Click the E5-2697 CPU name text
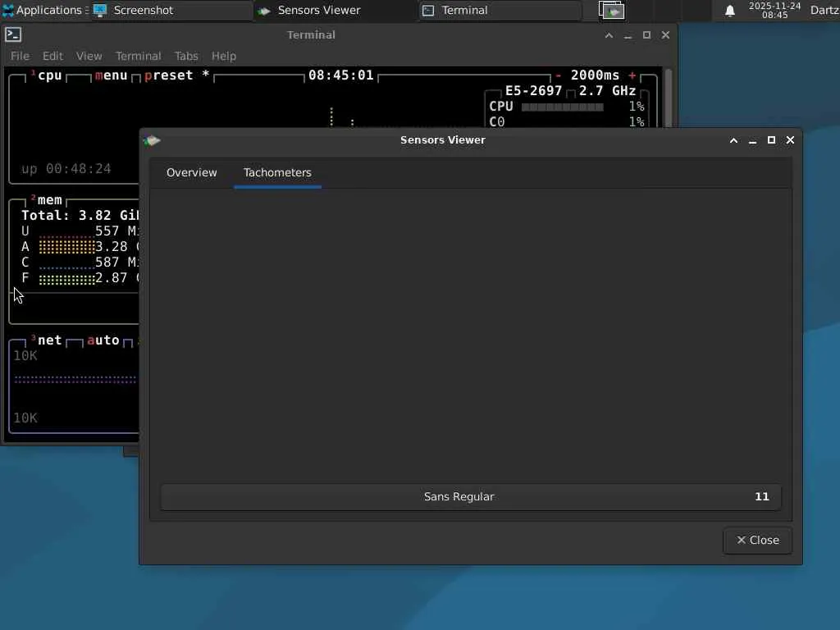The height and width of the screenshot is (630, 840). coord(533,90)
